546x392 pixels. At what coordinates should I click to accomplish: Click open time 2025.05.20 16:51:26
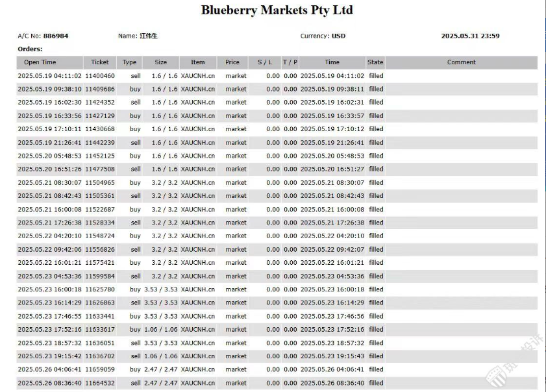coord(50,169)
